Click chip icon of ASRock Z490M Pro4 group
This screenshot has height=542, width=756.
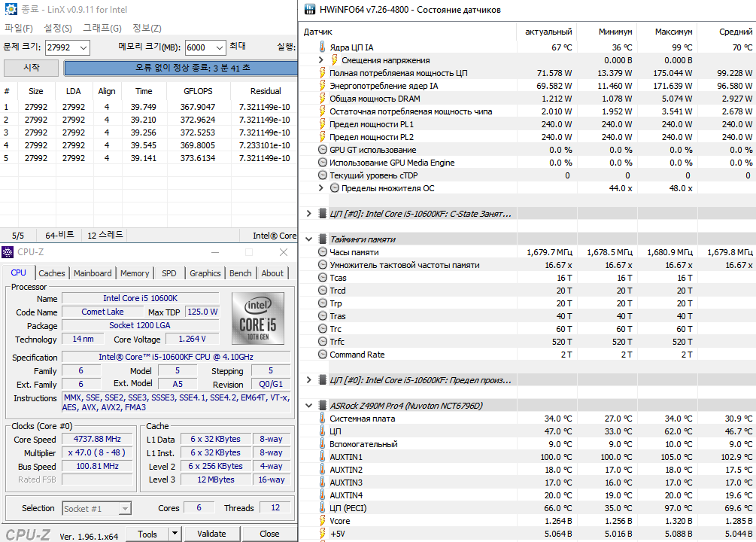point(323,406)
